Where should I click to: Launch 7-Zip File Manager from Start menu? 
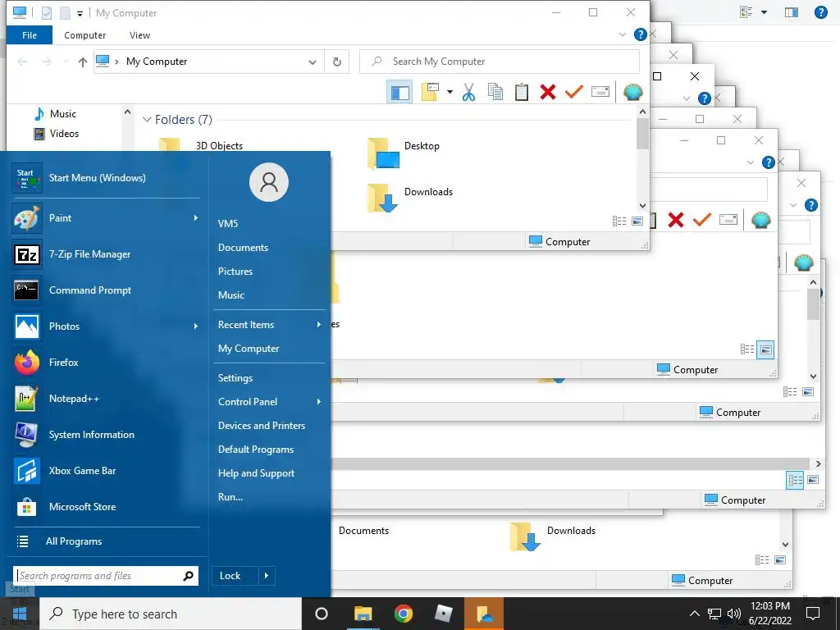(x=106, y=254)
